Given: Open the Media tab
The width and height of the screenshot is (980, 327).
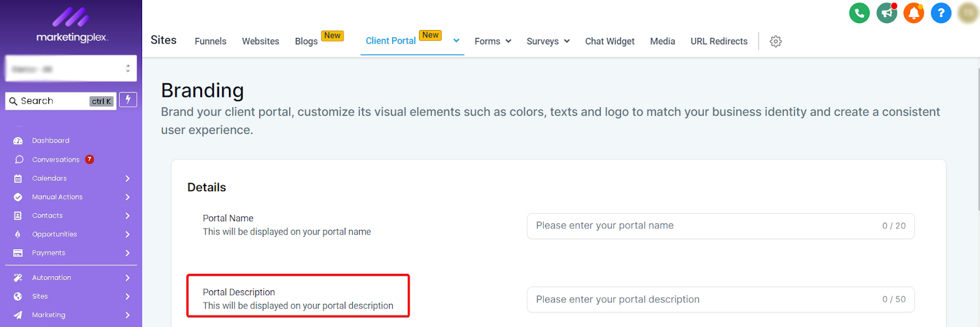Looking at the screenshot, I should pos(663,41).
